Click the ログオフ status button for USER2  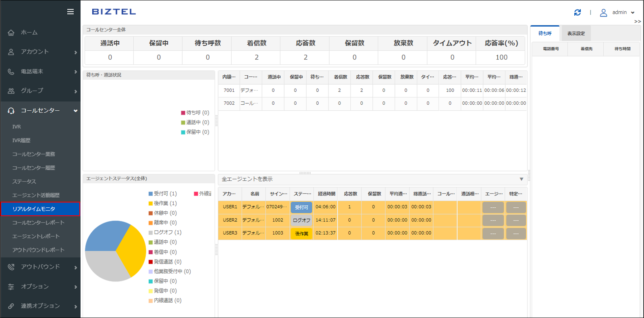301,220
